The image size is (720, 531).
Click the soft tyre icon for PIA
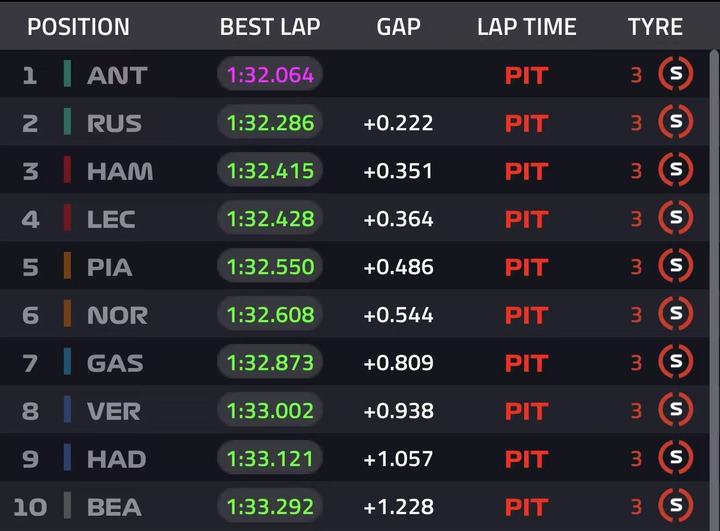click(676, 266)
